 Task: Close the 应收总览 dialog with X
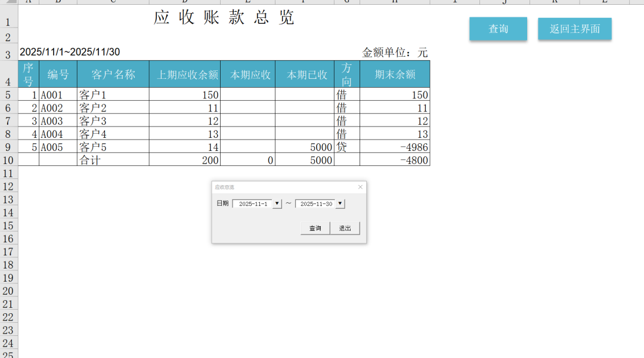tap(360, 187)
